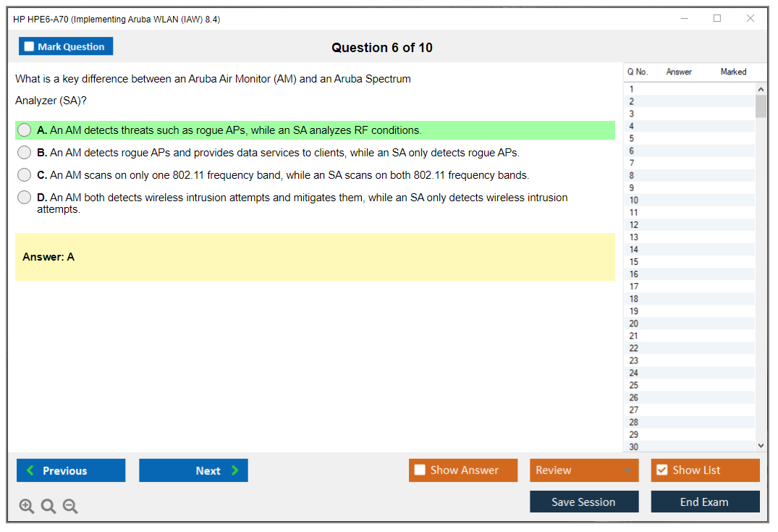The height and width of the screenshot is (532, 778).
Task: Click the zoom in magnifier icon
Action: pos(27,507)
